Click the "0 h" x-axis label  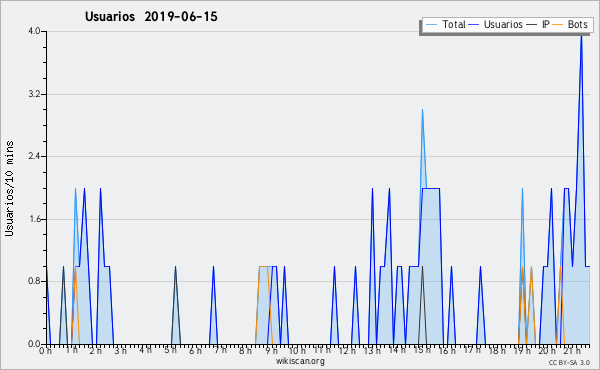coord(45,350)
